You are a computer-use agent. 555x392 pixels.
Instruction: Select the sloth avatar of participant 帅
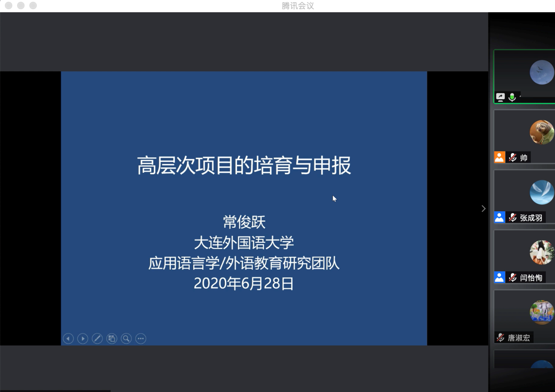coord(542,132)
